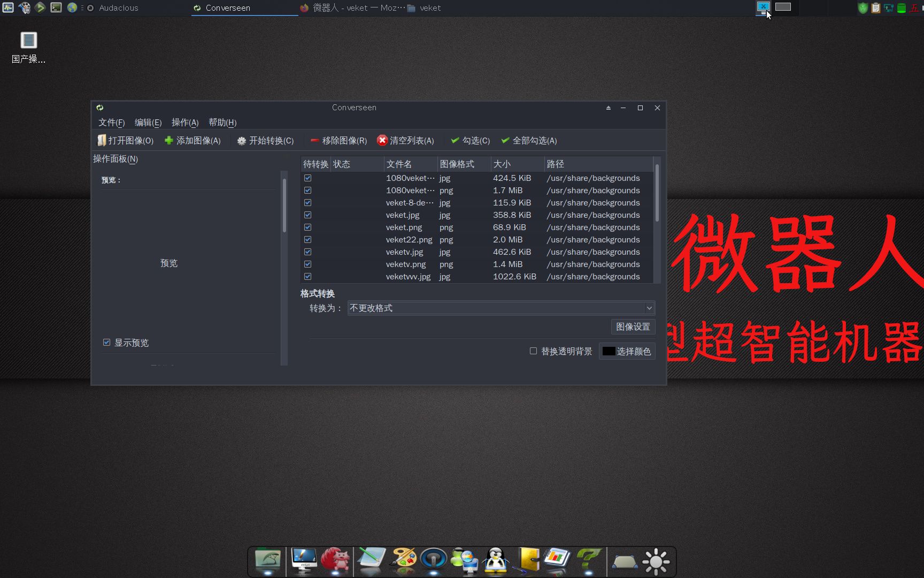Screen dimensions: 924x578
Task: Open the system monitor icon in top panel
Action: coord(8,7)
